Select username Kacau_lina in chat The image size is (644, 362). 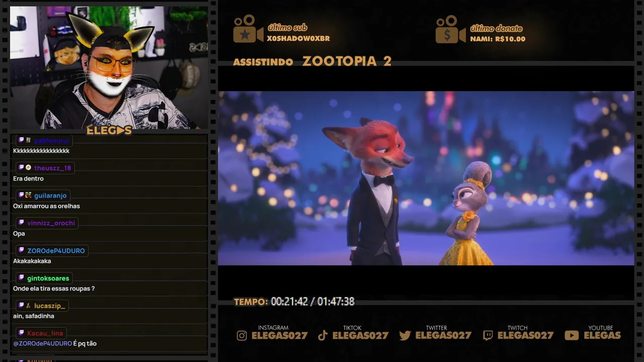(x=45, y=333)
